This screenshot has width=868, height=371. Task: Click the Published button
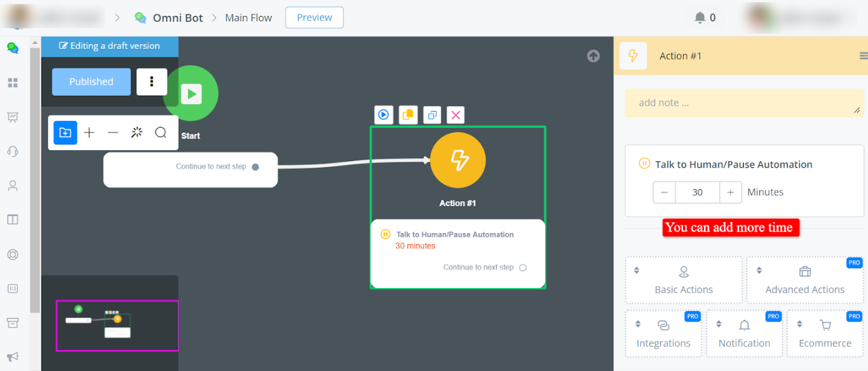pos(91,82)
